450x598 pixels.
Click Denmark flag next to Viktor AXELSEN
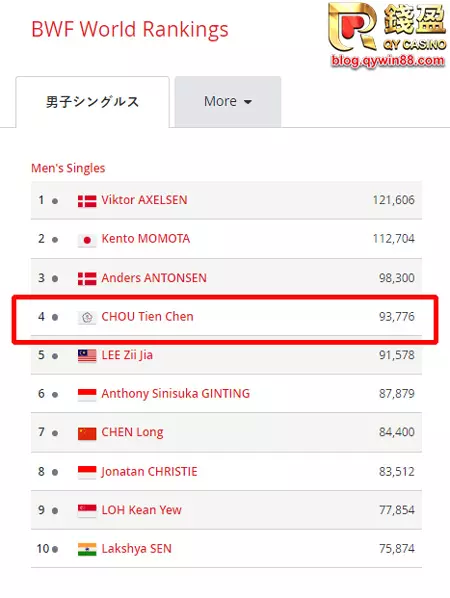[x=87, y=201]
